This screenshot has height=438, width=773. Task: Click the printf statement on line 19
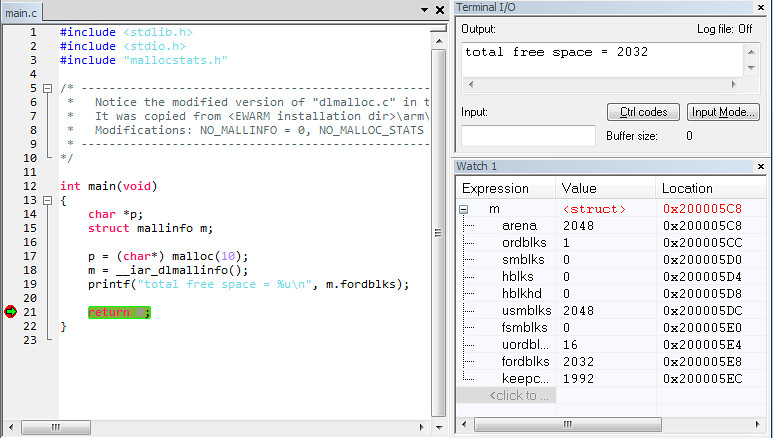[248, 285]
